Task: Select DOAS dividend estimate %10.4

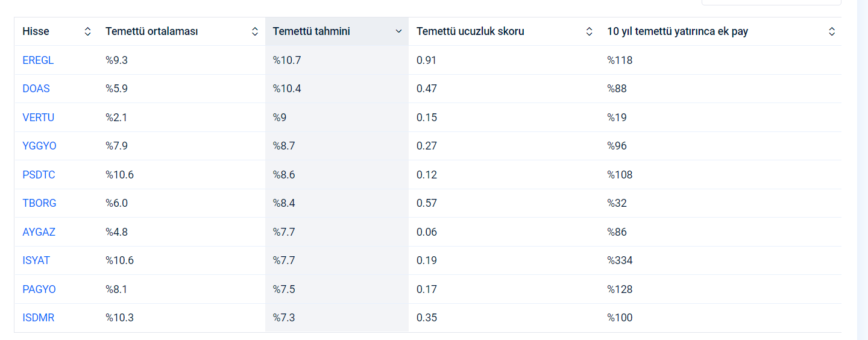Action: (x=287, y=89)
